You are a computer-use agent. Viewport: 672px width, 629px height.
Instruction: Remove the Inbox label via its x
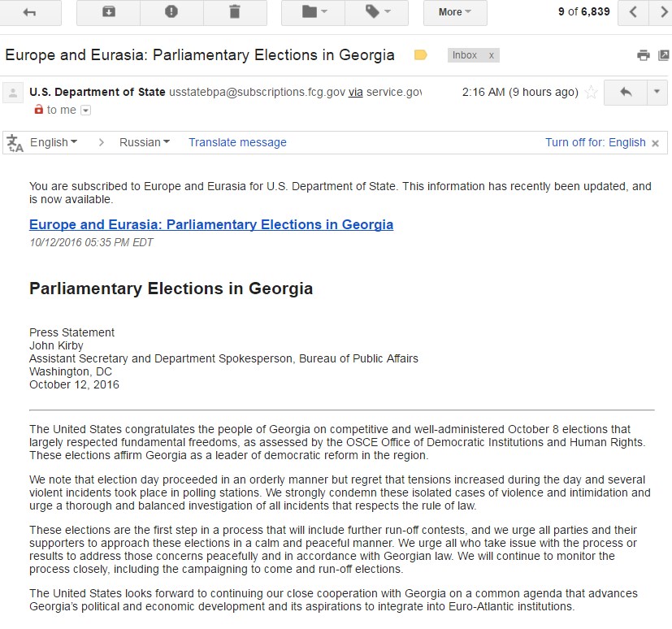click(x=491, y=55)
